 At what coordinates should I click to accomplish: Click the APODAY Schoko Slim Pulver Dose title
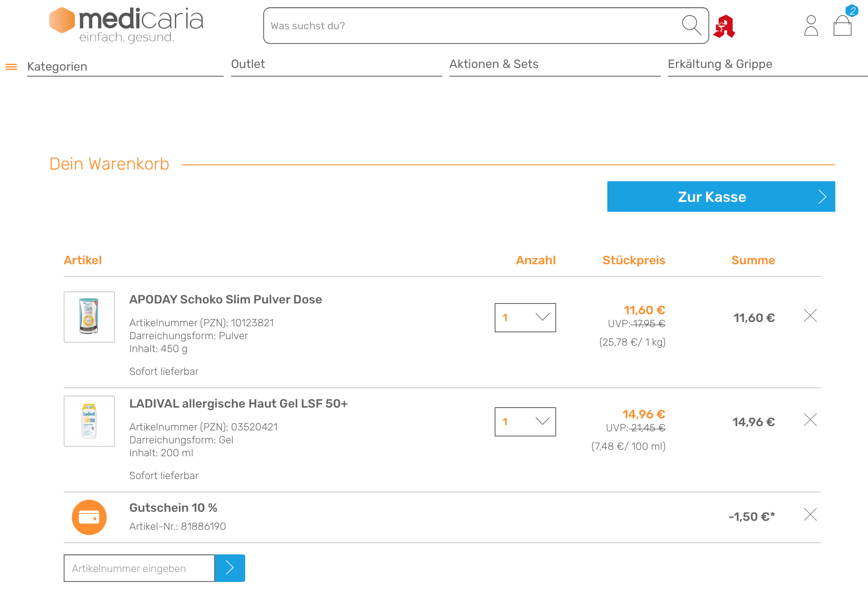tap(225, 299)
